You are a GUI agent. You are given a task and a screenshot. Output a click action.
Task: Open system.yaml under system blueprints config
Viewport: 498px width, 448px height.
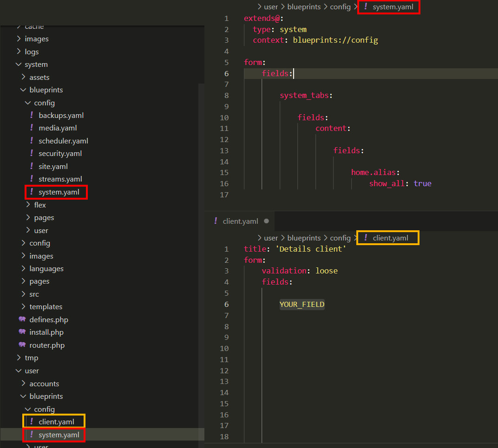(59, 192)
